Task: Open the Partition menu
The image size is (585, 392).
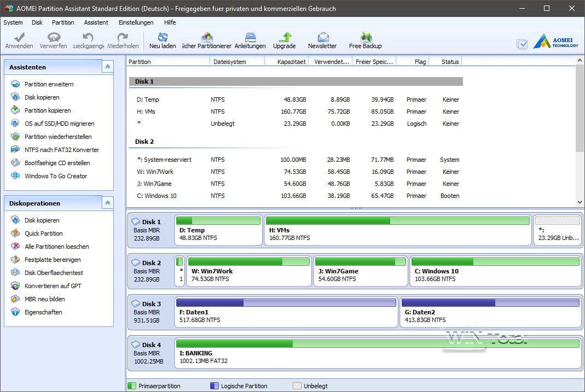Action: (63, 22)
